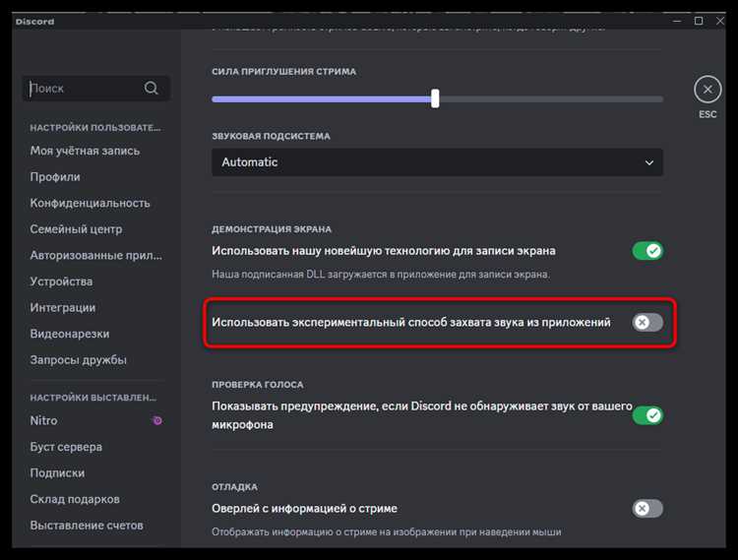Screen dimensions: 738x560
Task: Click the stream info on hover description
Action: point(387,531)
